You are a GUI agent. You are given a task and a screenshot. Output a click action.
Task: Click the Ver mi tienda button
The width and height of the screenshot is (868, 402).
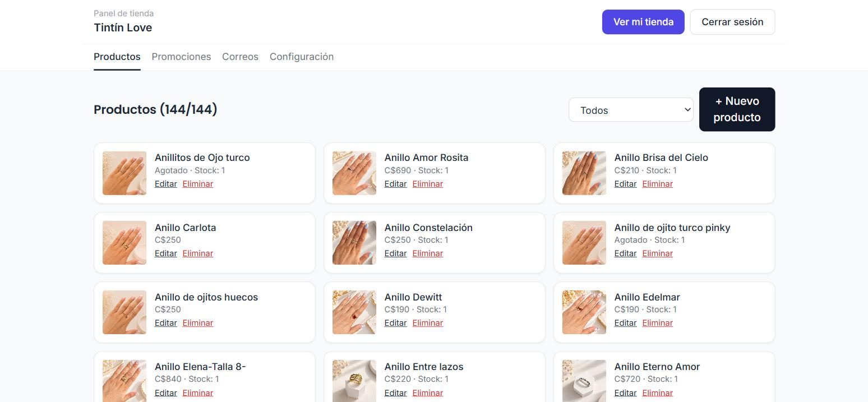(x=643, y=22)
